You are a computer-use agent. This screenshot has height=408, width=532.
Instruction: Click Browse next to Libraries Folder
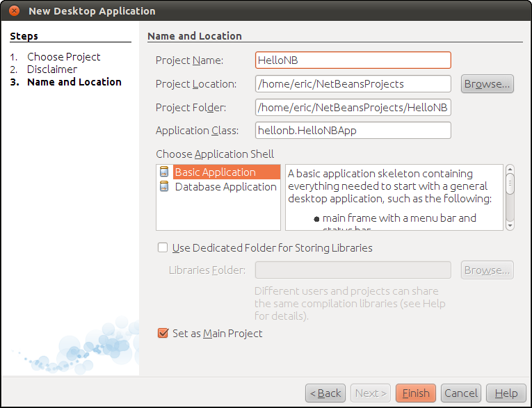487,270
